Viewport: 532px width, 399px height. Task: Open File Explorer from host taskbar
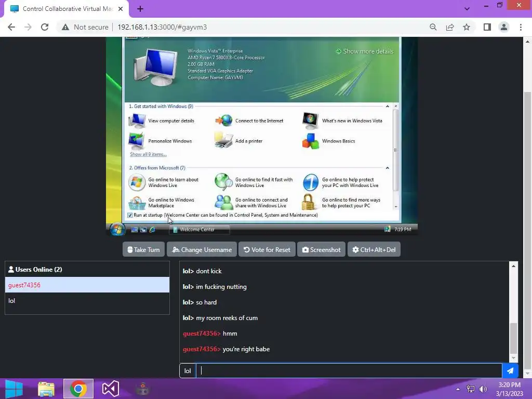point(46,389)
